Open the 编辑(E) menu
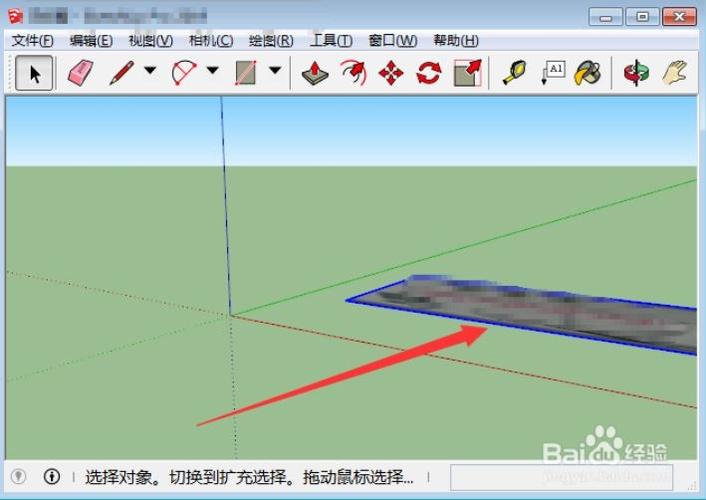Viewport: 706px width, 500px height. pyautogui.click(x=91, y=41)
